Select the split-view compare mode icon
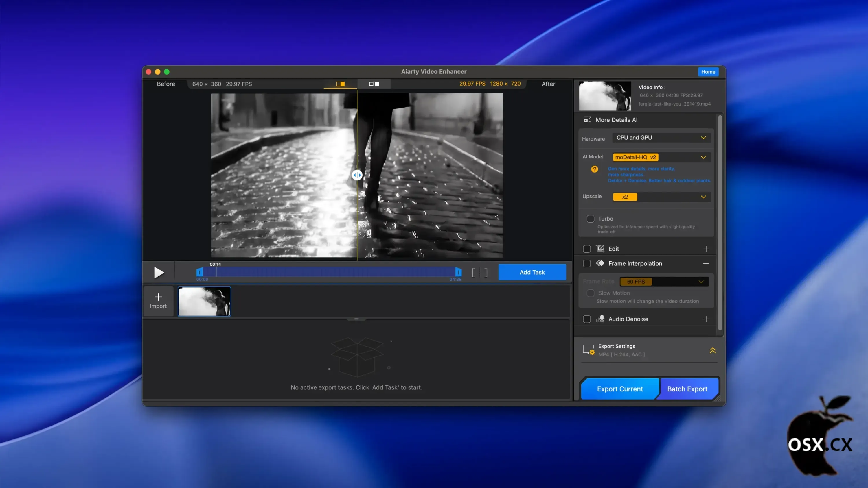 (x=340, y=84)
